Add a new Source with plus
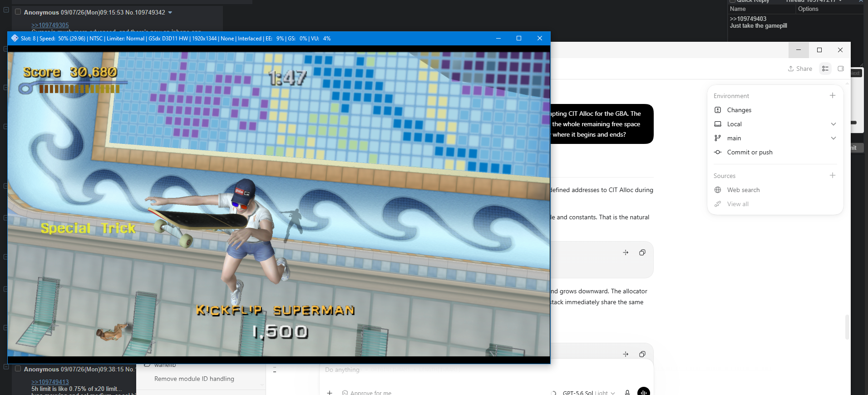The image size is (868, 395). click(x=833, y=175)
